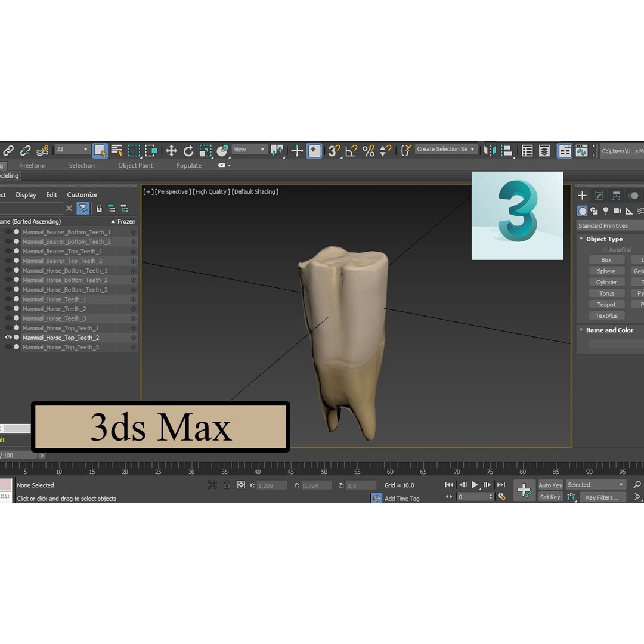
Task: Collapse the Name and Color rollout
Action: (x=581, y=330)
